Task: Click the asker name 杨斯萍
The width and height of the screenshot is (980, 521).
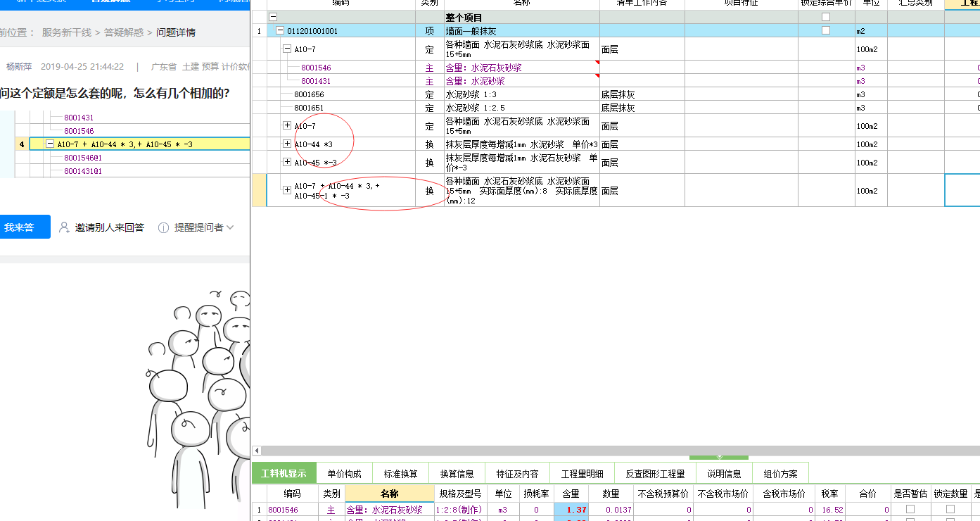Action: 19,67
